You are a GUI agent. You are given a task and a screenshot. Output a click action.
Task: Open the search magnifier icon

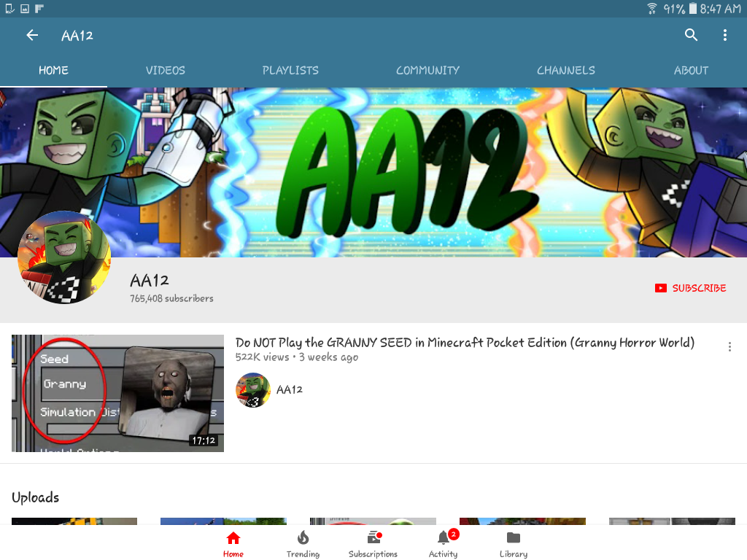coord(691,35)
